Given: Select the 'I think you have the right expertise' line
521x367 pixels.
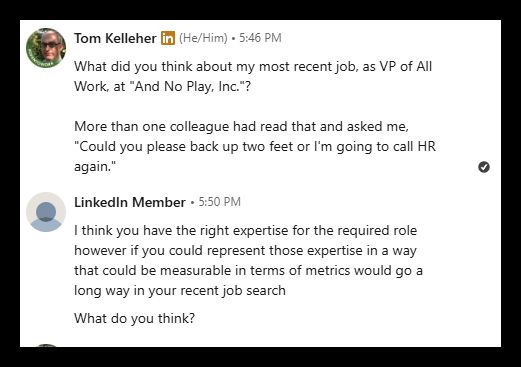Looking at the screenshot, I should pyautogui.click(x=245, y=230).
